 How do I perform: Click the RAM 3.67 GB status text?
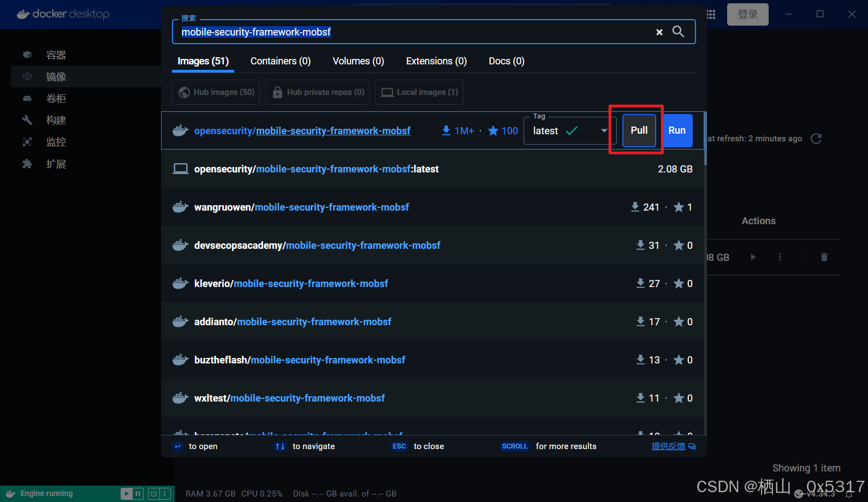click(211, 494)
